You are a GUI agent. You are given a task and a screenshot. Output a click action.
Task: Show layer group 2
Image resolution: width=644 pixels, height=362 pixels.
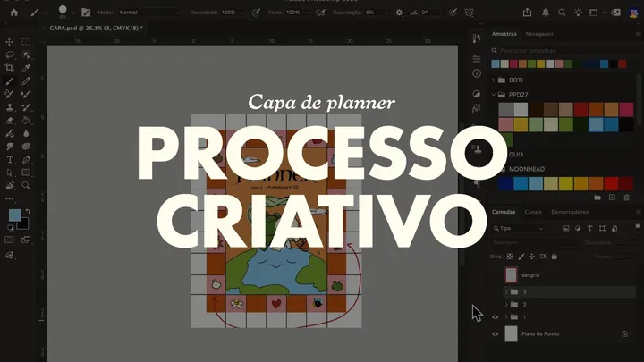pyautogui.click(x=495, y=305)
